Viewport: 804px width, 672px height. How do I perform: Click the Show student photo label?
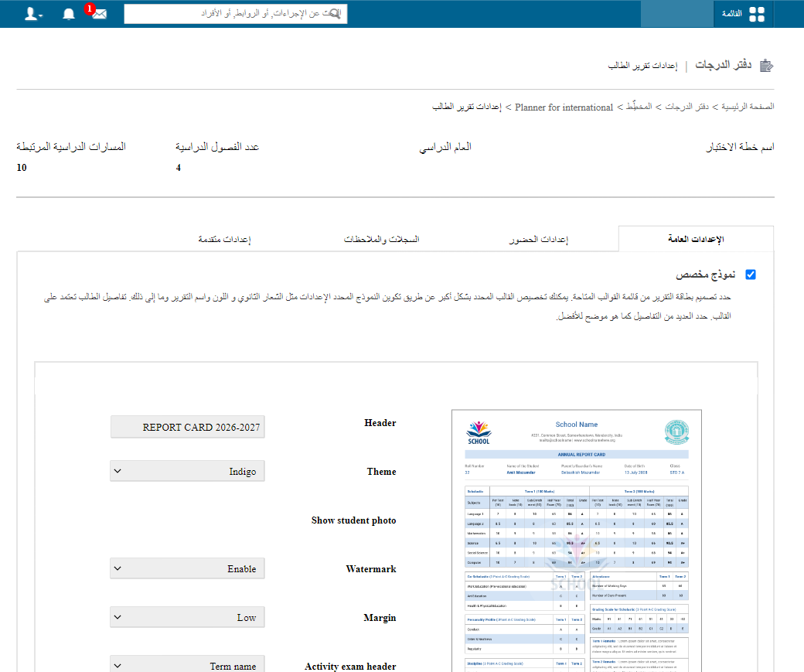point(353,520)
